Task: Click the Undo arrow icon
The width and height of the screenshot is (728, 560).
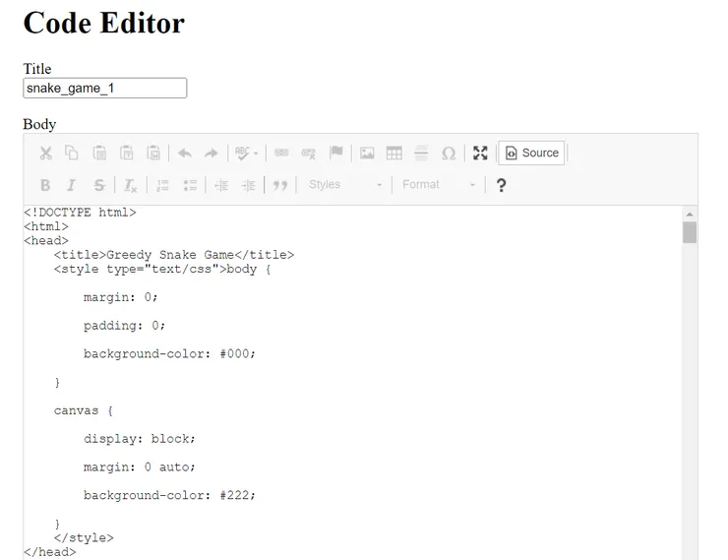Action: pyautogui.click(x=185, y=154)
